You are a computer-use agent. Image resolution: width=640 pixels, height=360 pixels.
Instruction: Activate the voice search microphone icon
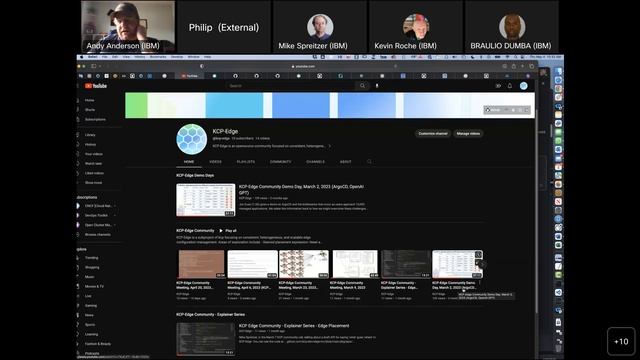click(x=377, y=86)
